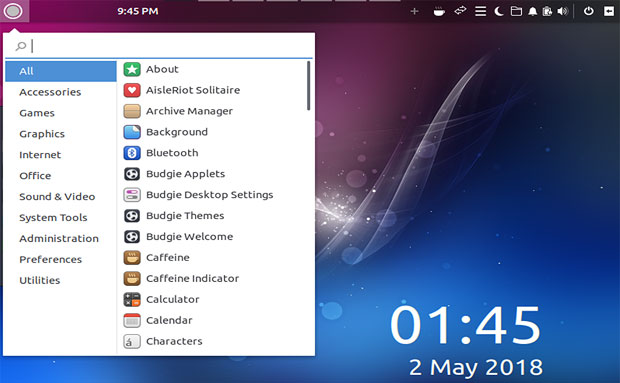Select the All category
This screenshot has height=383, width=620.
point(61,71)
